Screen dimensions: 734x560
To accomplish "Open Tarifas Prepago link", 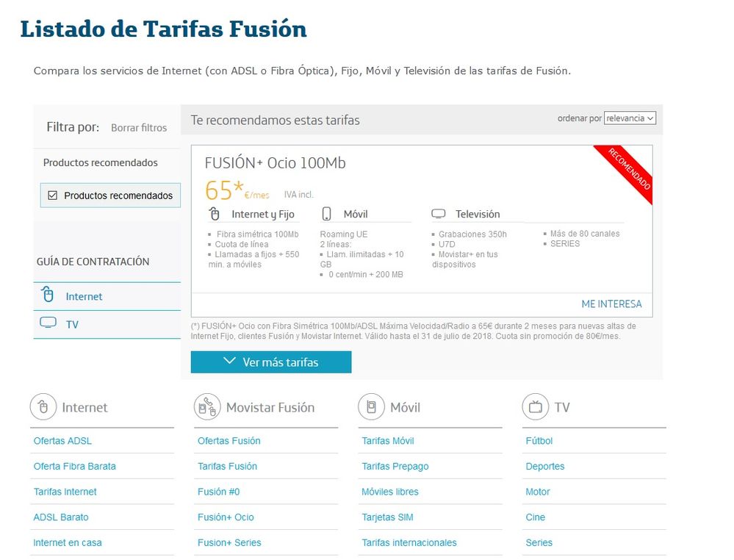I will pyautogui.click(x=395, y=466).
